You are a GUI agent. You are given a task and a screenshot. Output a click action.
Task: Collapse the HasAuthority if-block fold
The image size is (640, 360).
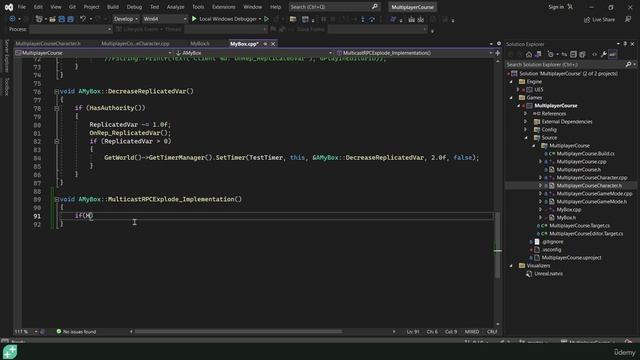(x=56, y=108)
